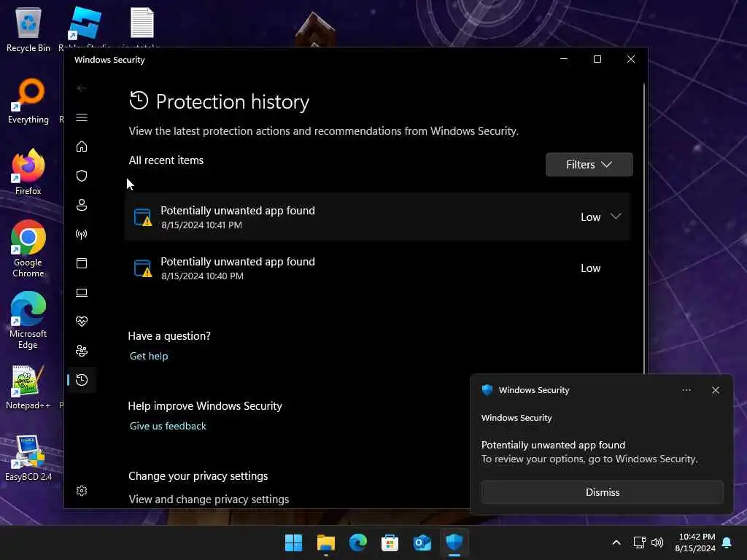Screen dimensions: 747x560
Task: Open the Home page in the sidebar
Action: pyautogui.click(x=82, y=146)
